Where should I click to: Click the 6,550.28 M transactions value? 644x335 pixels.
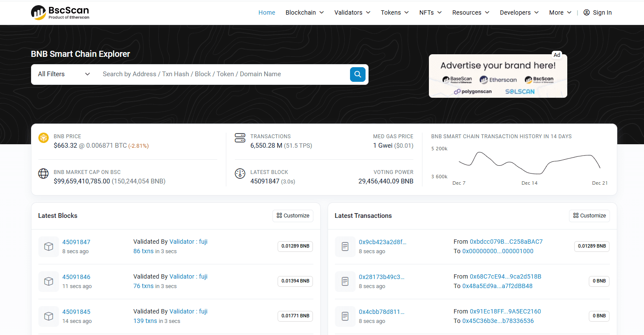tap(266, 146)
